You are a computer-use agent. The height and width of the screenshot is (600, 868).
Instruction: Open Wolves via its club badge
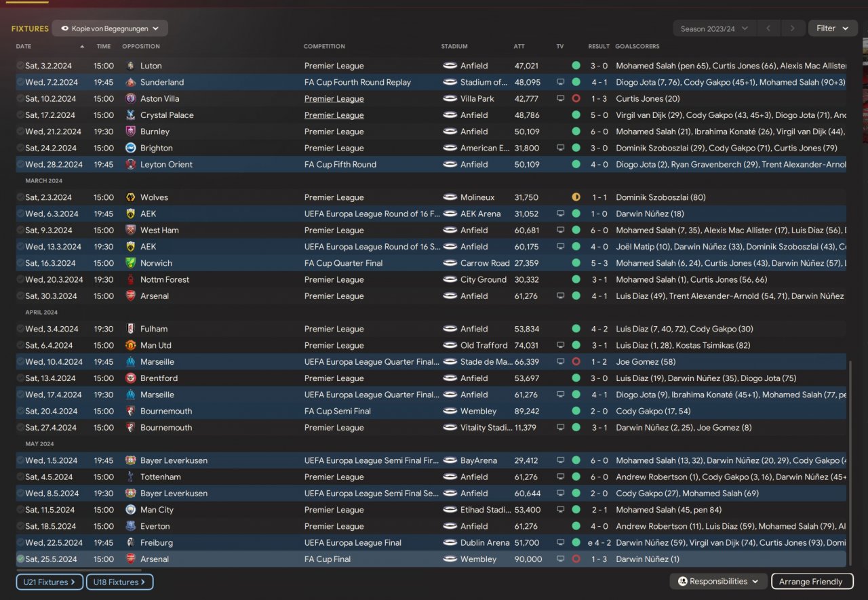[131, 197]
